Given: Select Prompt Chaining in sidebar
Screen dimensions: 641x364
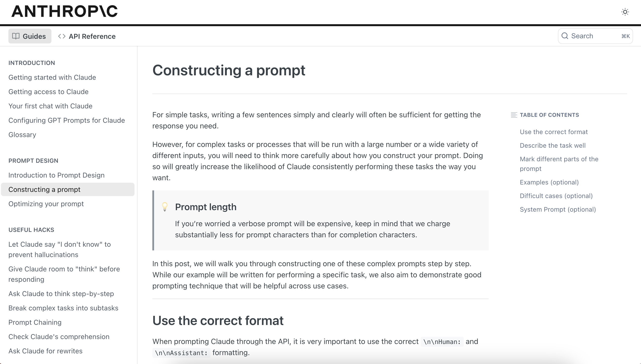Looking at the screenshot, I should coord(35,322).
